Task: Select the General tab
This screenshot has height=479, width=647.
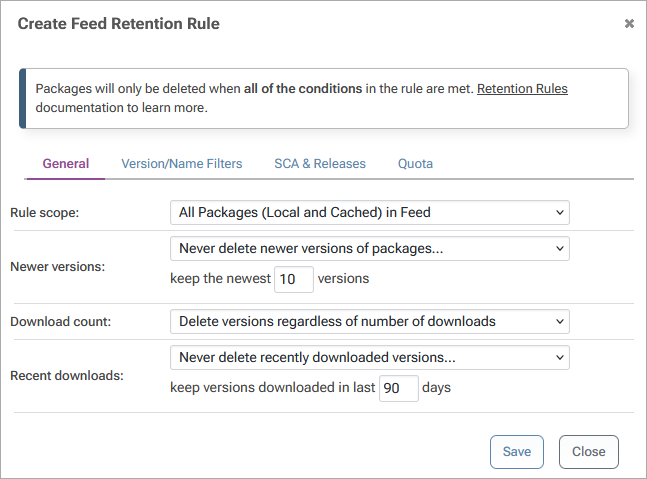Action: coord(66,164)
